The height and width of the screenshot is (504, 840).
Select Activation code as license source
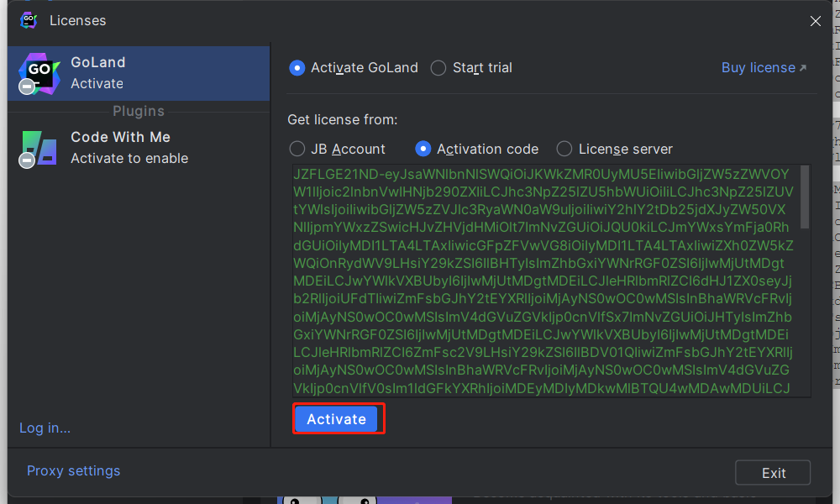click(x=477, y=149)
